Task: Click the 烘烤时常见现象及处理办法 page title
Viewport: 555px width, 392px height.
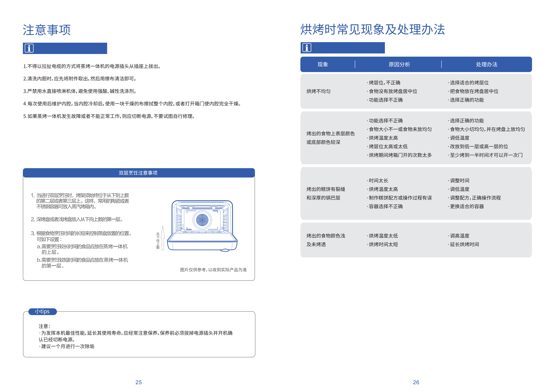Action: pyautogui.click(x=372, y=29)
